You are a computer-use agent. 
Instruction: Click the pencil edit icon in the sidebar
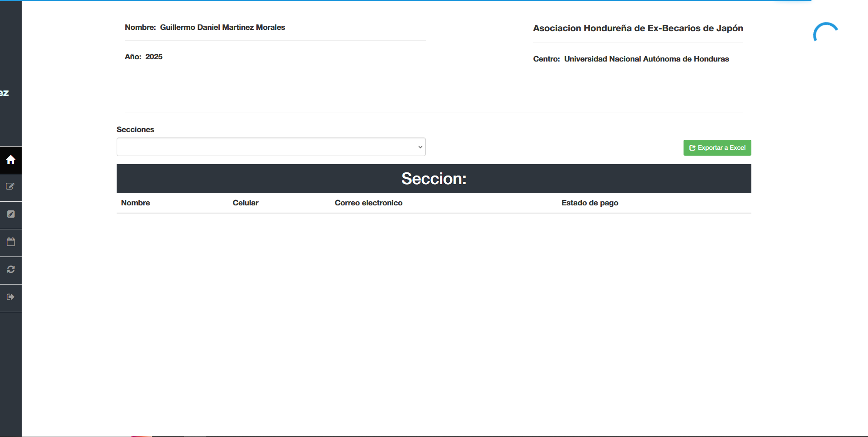[x=10, y=214]
